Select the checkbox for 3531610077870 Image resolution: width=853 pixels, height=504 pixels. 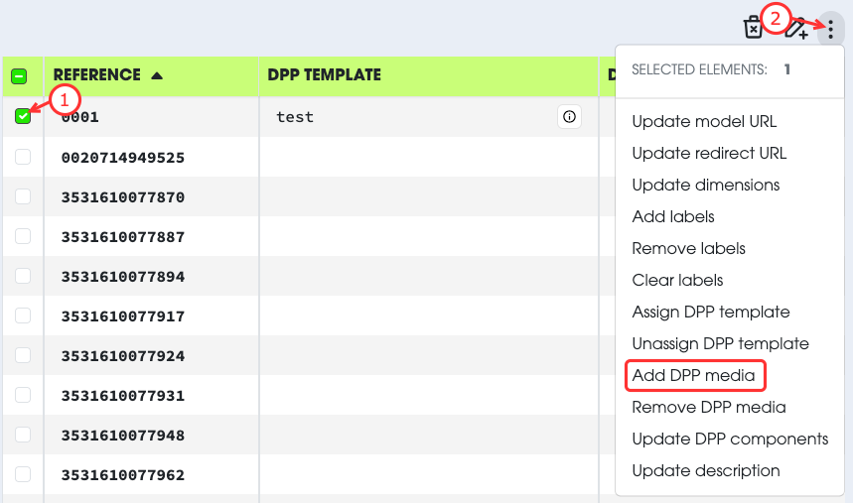23,196
